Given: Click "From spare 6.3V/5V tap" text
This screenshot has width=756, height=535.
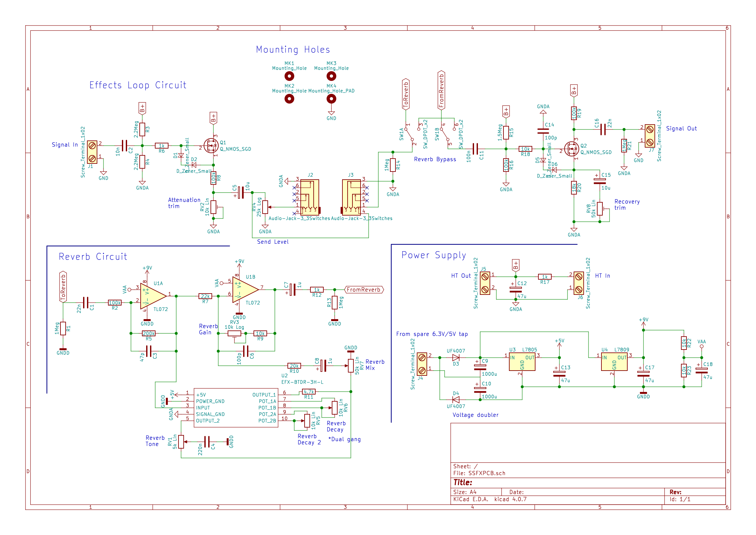Looking at the screenshot, I should [x=432, y=334].
